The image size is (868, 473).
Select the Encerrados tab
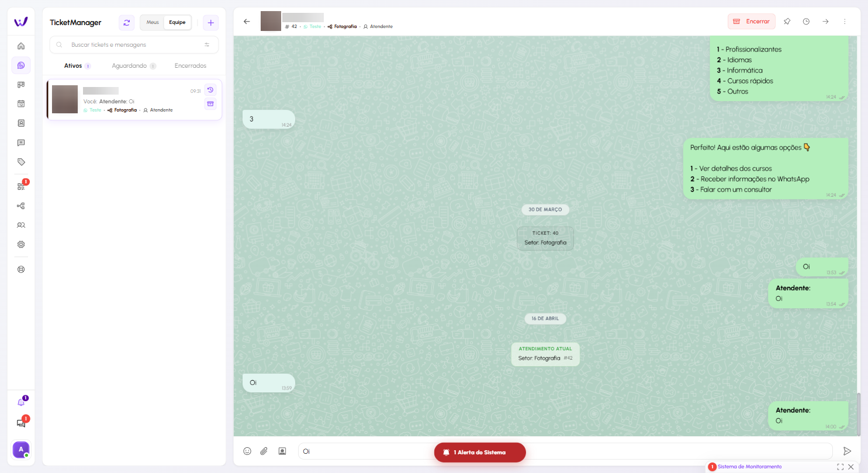pos(190,66)
